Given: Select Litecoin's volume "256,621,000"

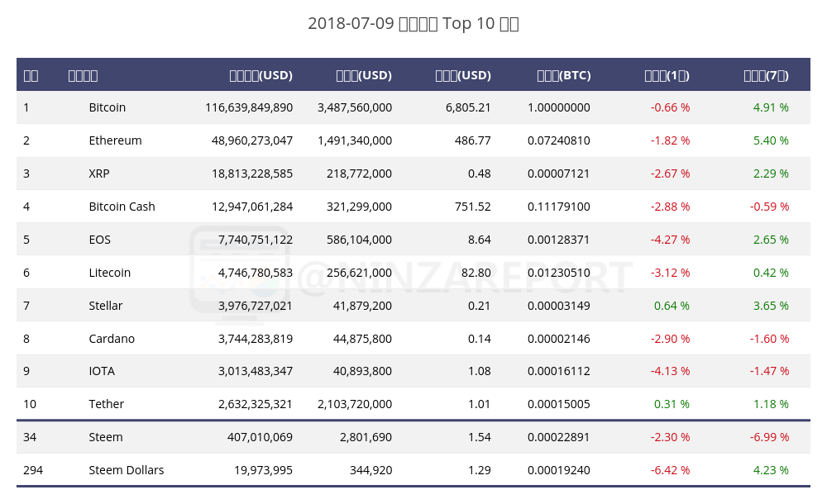Looking at the screenshot, I should (x=359, y=273).
